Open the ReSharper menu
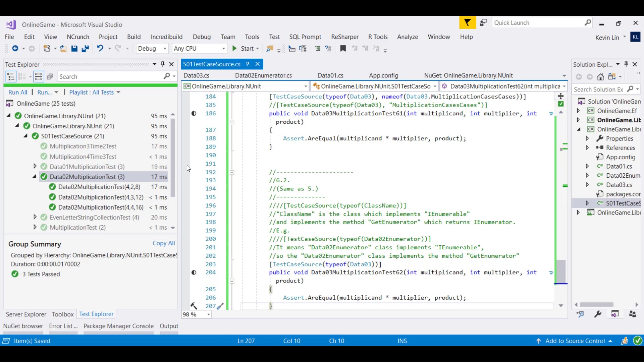Viewport: 644px width, 362px height. click(344, 37)
